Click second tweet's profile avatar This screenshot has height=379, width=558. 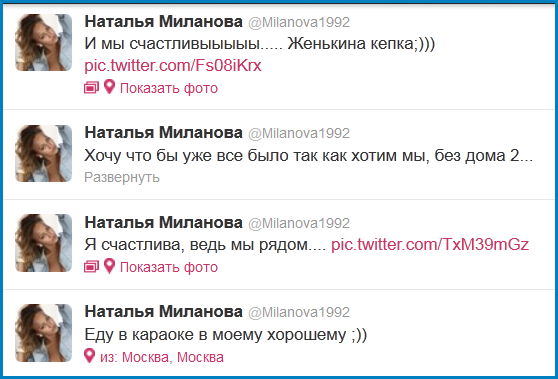coord(43,153)
